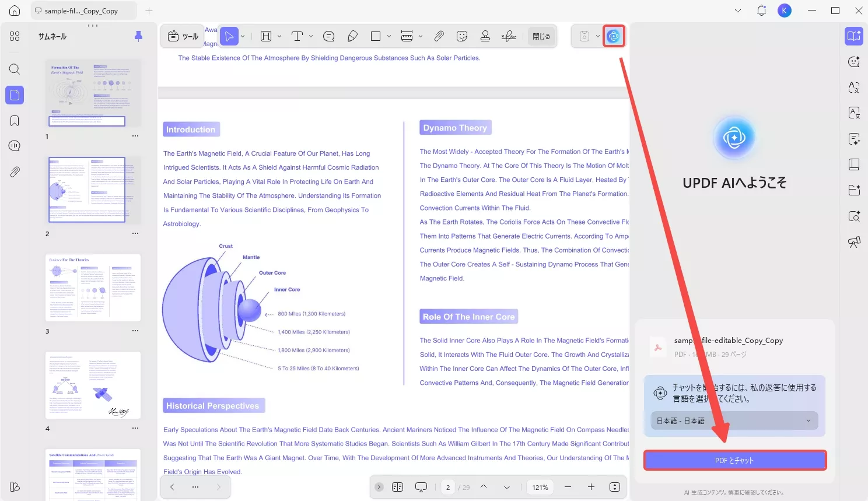This screenshot has height=501, width=868.
Task: Click the AI folder icon in the right sidebar
Action: click(854, 190)
